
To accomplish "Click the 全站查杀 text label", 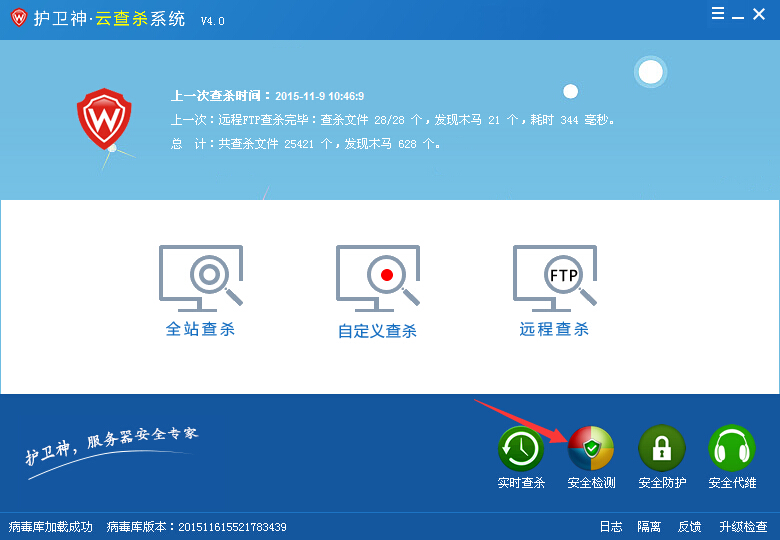I will [201, 329].
